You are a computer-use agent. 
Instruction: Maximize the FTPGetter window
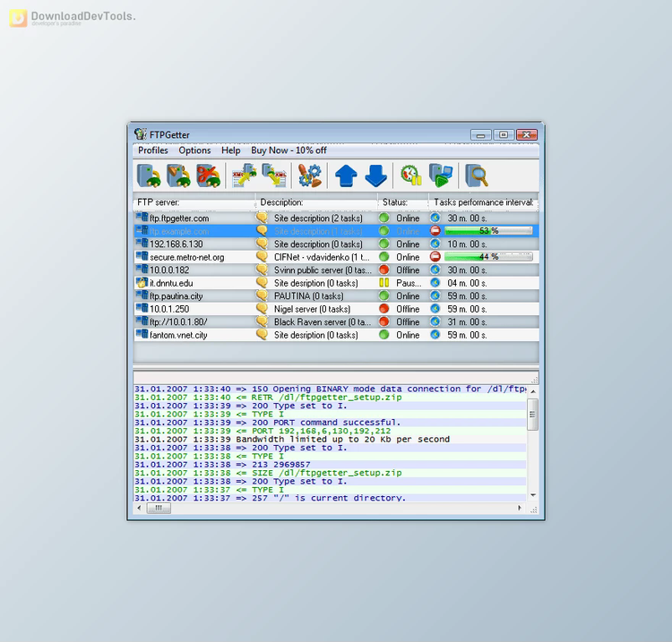point(504,135)
